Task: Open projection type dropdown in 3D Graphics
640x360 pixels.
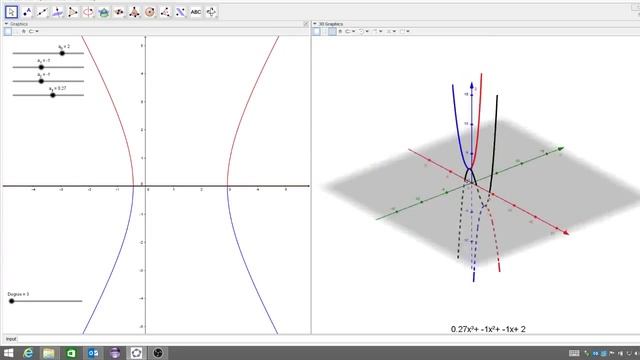Action: [x=405, y=31]
